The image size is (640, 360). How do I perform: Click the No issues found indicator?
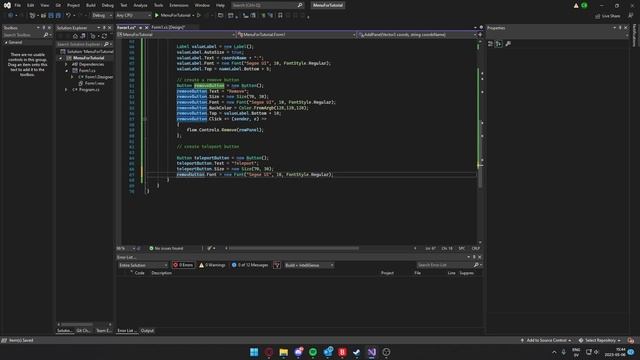pos(166,248)
